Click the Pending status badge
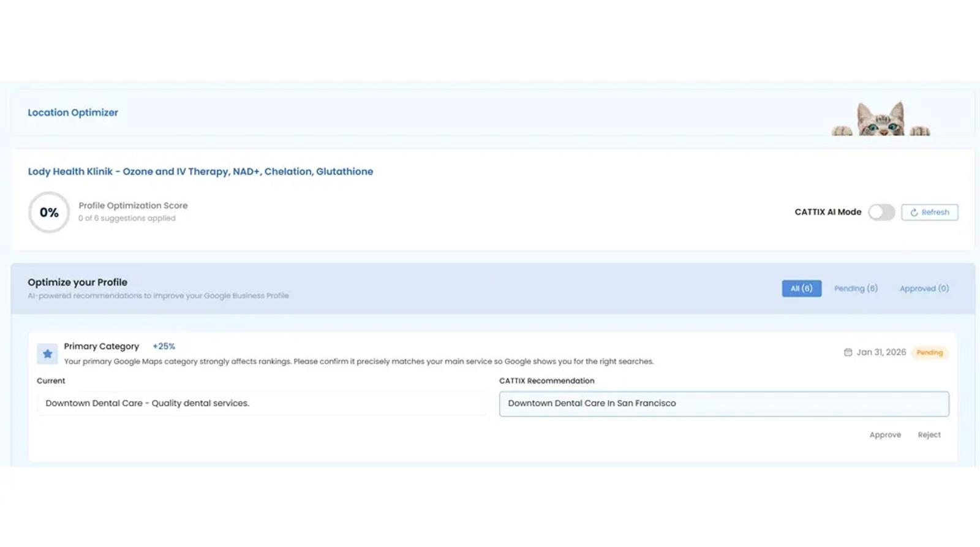980x547 pixels. coord(929,353)
